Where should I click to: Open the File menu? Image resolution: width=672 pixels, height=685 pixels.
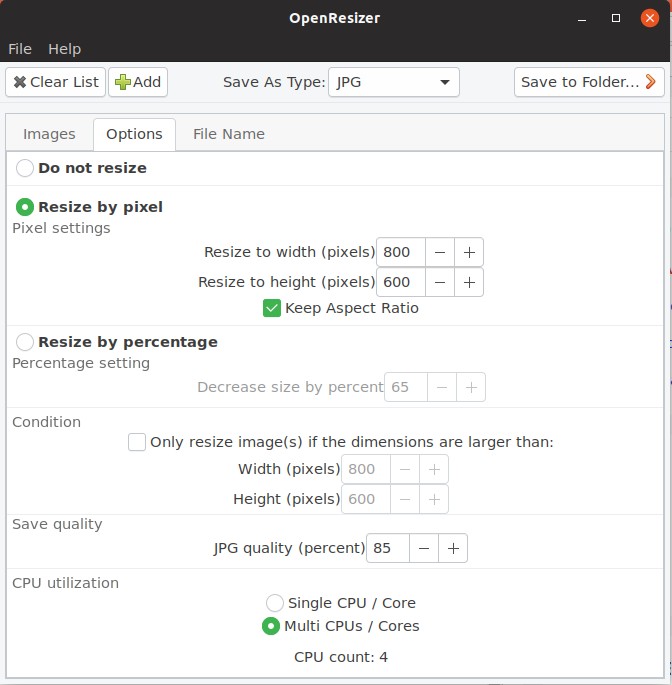coord(20,49)
